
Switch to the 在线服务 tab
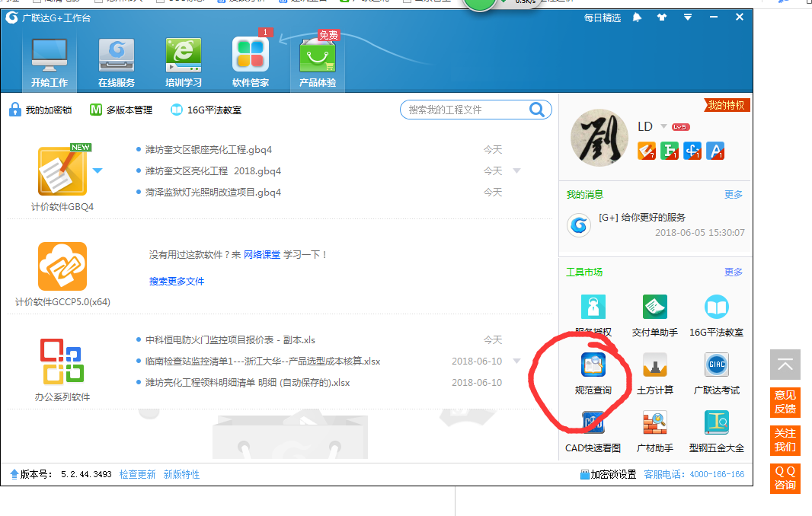coord(117,62)
